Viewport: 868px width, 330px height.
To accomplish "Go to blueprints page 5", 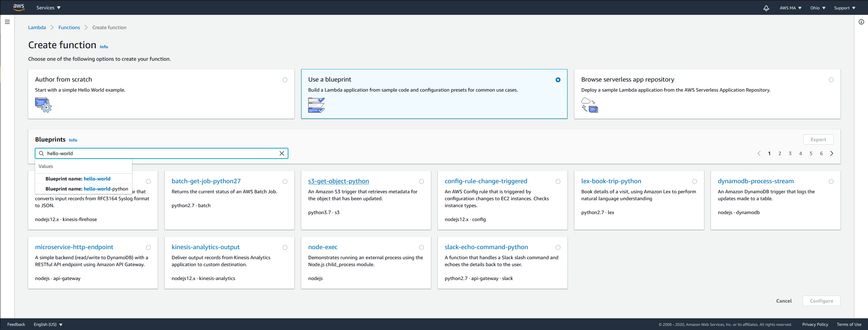I will pyautogui.click(x=811, y=153).
